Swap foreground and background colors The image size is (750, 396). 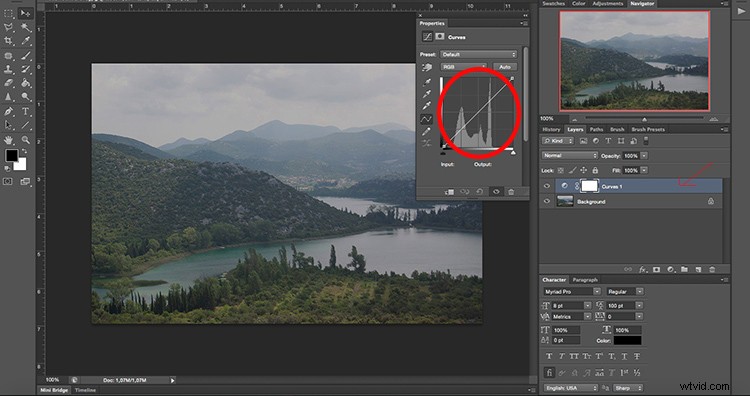pyautogui.click(x=24, y=152)
